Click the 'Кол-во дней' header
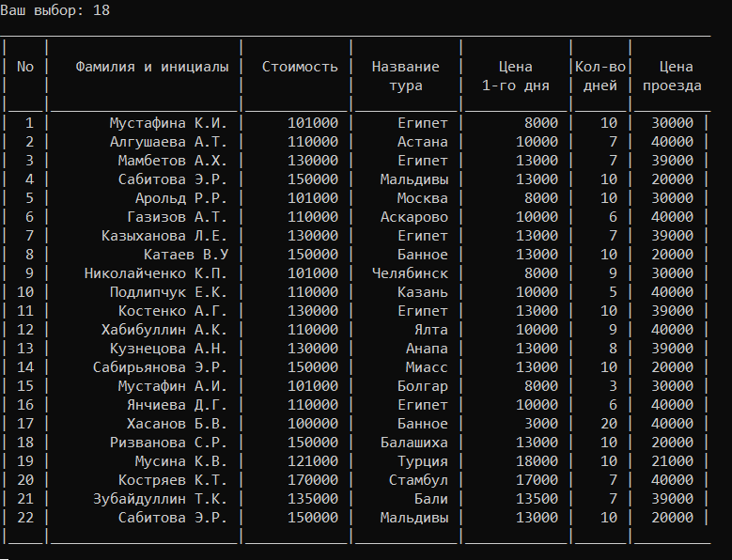Screen dimensions: 732x560 (x=600, y=76)
